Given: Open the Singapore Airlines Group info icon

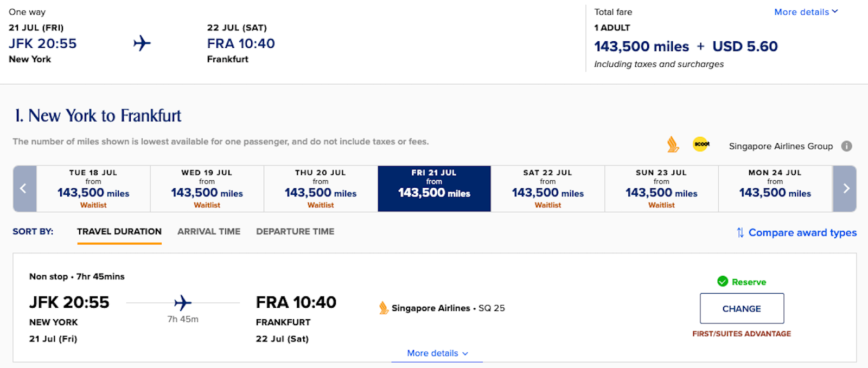Looking at the screenshot, I should pyautogui.click(x=846, y=146).
